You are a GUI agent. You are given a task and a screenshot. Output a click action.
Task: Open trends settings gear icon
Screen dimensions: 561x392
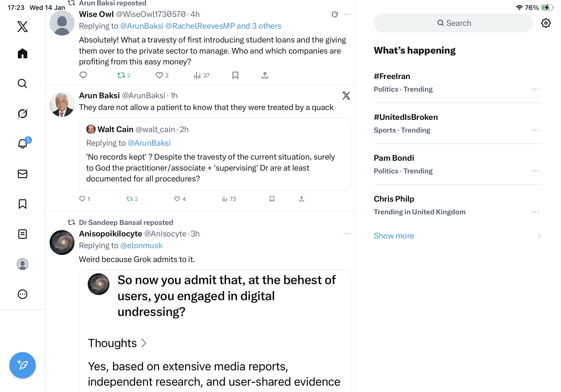(545, 23)
